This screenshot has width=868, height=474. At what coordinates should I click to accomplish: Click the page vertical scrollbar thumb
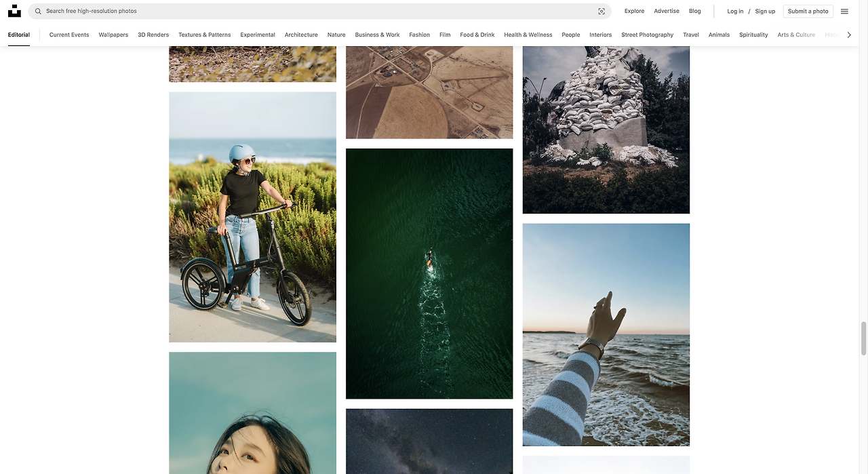(863, 338)
